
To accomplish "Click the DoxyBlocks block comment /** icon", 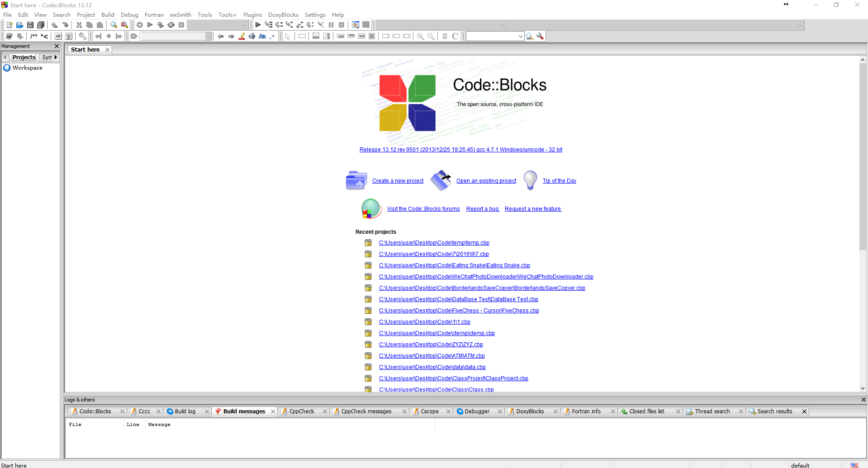I will point(34,36).
